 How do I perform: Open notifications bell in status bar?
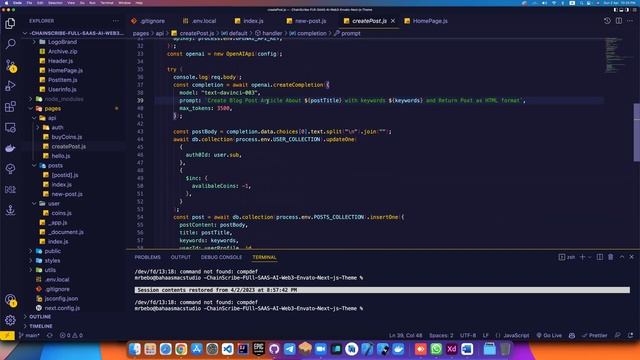tap(631, 336)
